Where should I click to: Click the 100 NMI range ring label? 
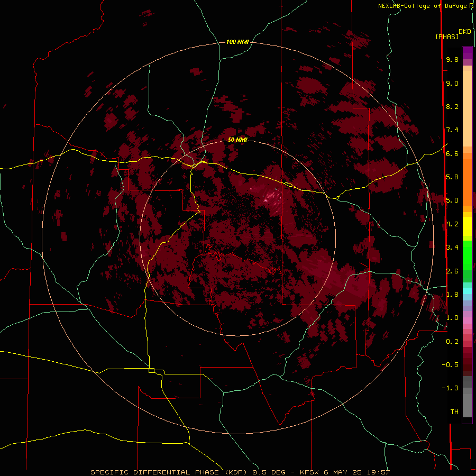(237, 42)
